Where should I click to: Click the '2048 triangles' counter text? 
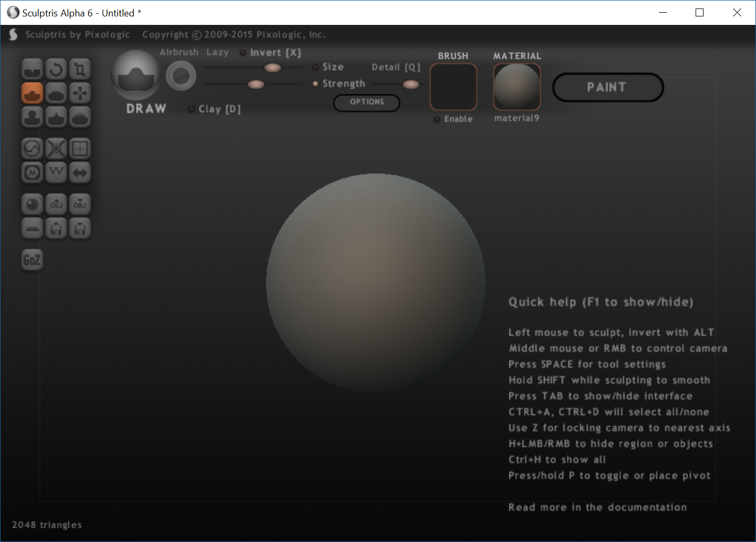pyautogui.click(x=47, y=525)
